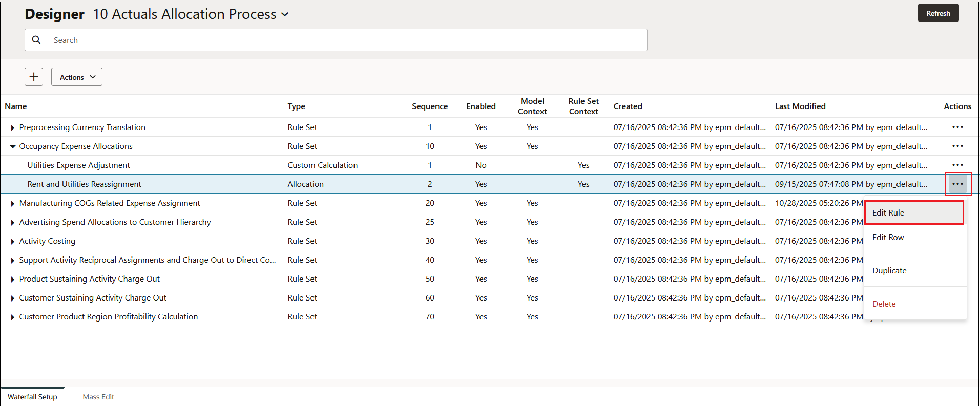Screen dimensions: 980x407
Task: Collapse the Occupancy Expense Allocations rule set
Action: pos(12,146)
